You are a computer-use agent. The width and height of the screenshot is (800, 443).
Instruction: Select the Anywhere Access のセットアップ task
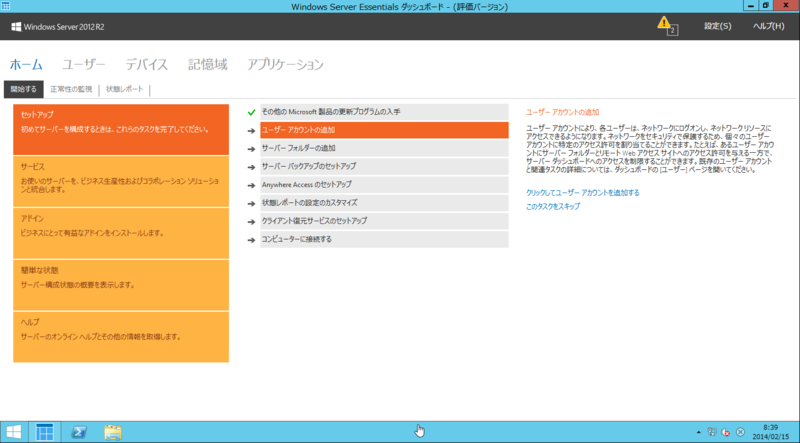[384, 185]
